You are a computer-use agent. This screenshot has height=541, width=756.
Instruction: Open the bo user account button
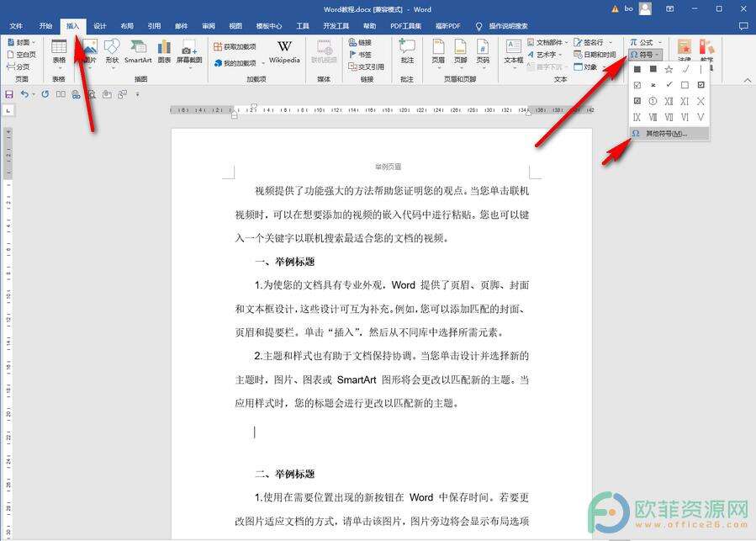pyautogui.click(x=638, y=8)
